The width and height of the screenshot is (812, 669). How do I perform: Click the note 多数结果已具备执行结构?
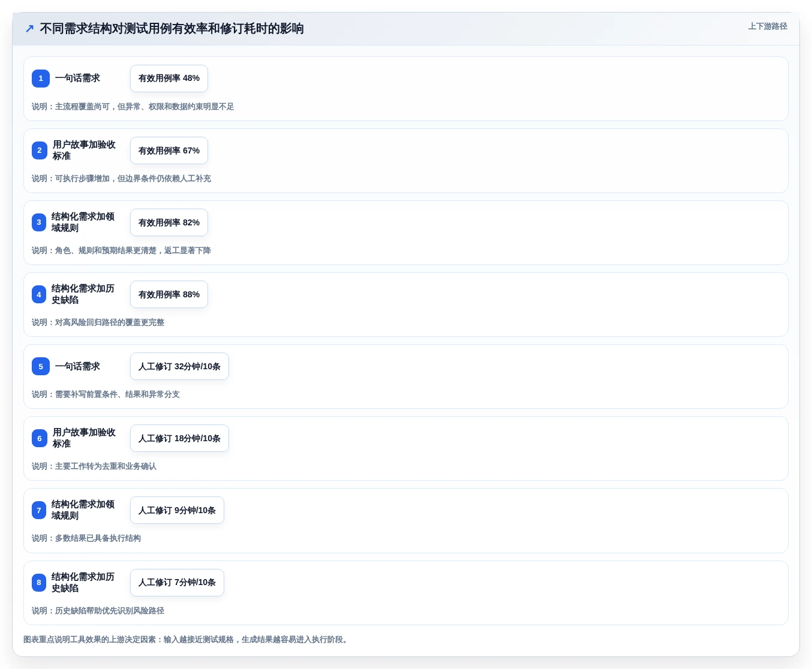pyautogui.click(x=86, y=538)
